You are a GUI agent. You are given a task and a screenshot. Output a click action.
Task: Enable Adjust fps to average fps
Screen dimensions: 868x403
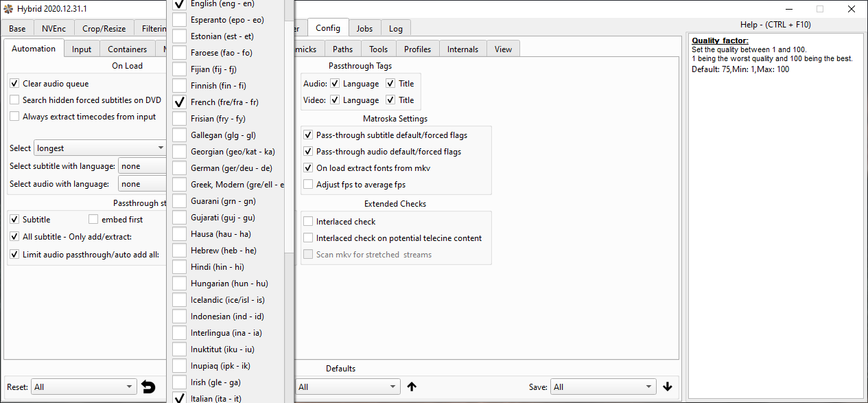(309, 185)
